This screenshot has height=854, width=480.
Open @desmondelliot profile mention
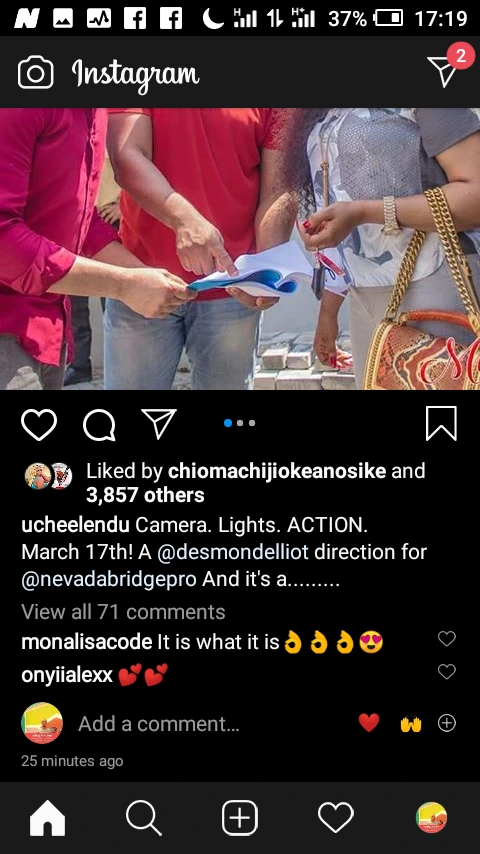tap(233, 552)
